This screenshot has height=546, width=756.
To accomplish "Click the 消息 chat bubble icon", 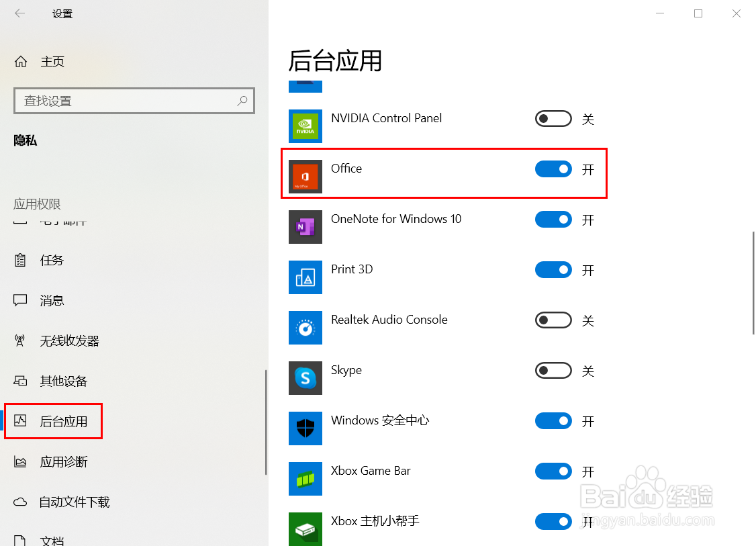I will [20, 300].
